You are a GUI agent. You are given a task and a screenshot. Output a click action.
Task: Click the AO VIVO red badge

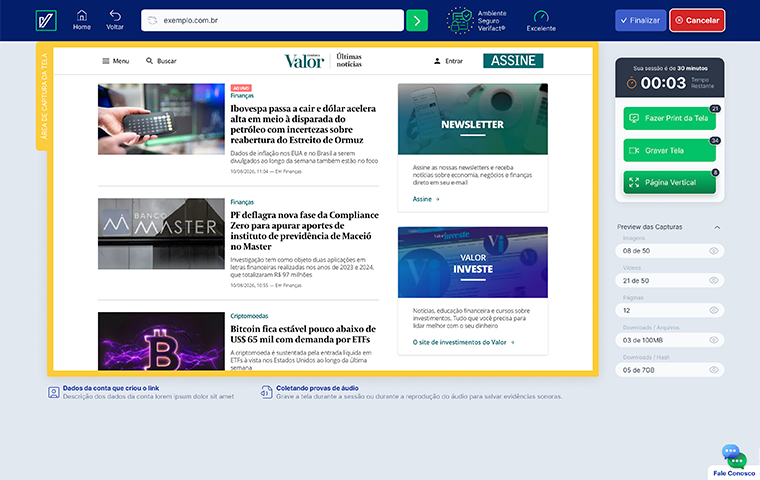241,88
